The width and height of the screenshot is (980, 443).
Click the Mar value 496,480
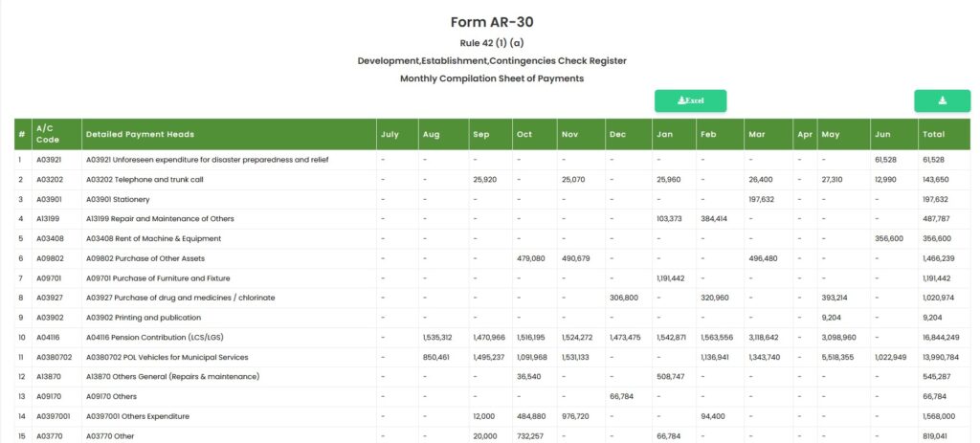(x=763, y=258)
